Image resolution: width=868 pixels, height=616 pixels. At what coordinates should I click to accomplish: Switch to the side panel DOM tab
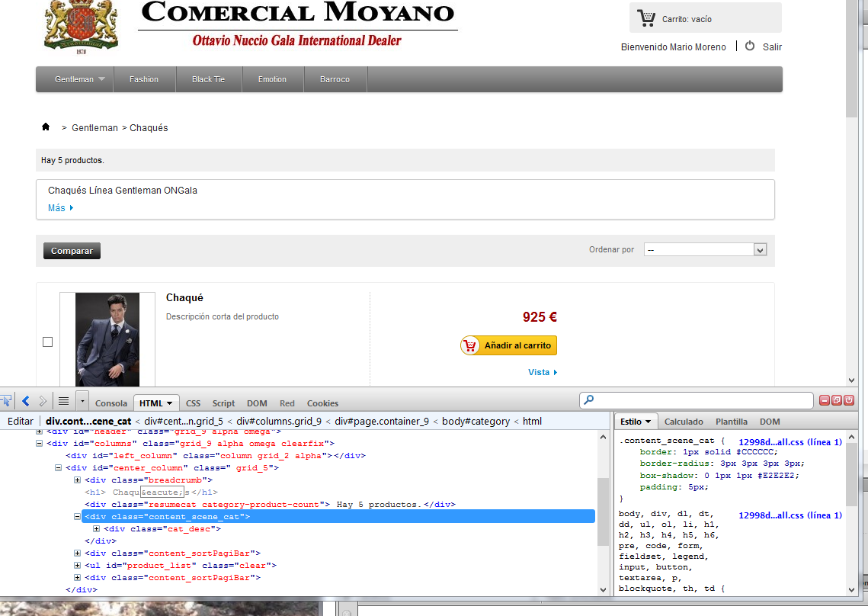770,422
